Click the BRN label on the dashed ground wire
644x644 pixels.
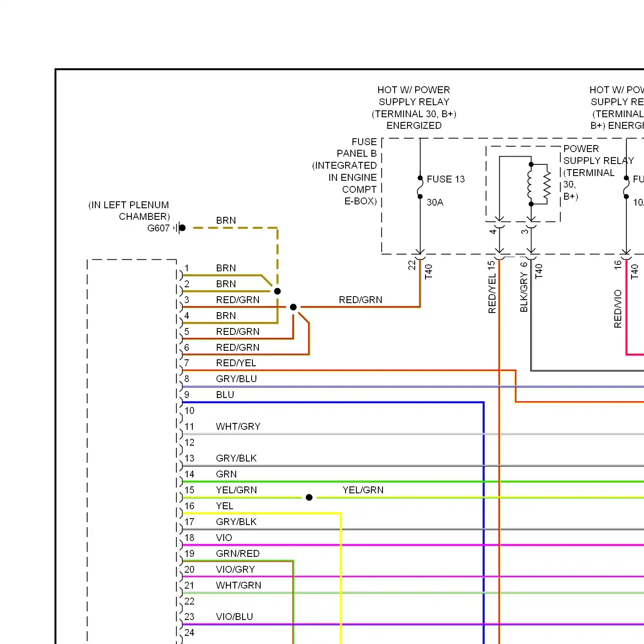pyautogui.click(x=226, y=220)
